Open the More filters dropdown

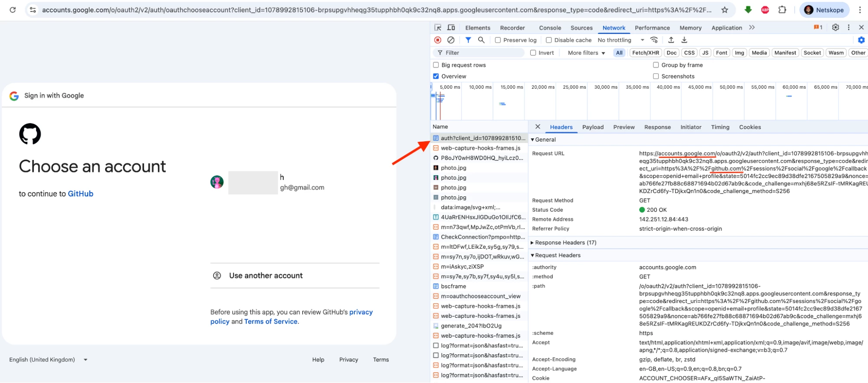point(586,53)
